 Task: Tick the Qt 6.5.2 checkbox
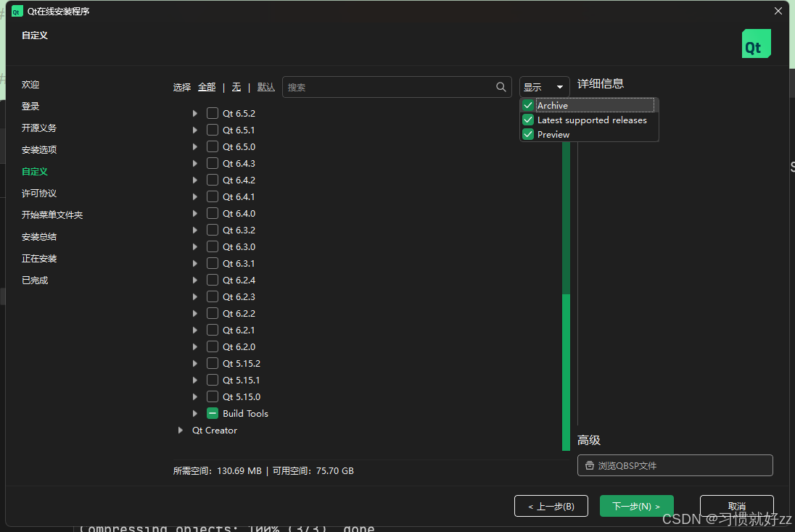(x=213, y=113)
